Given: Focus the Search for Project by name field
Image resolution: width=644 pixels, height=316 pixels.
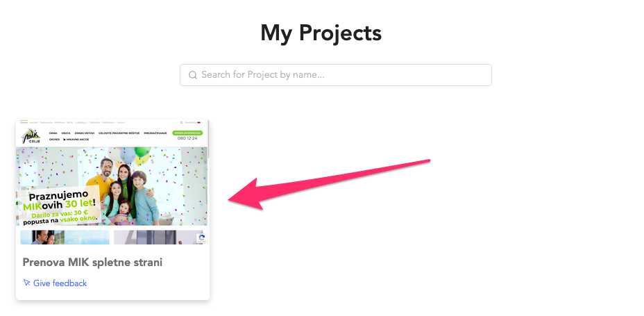Looking at the screenshot, I should 340,75.
